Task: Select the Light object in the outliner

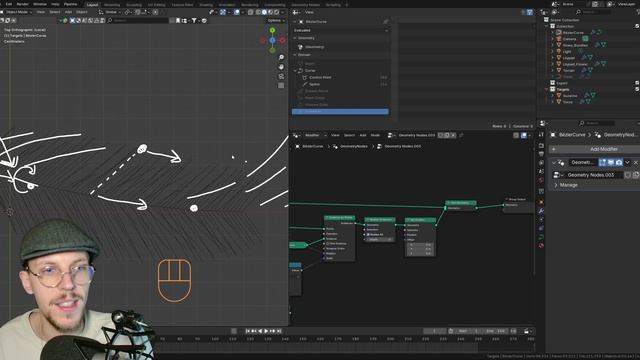Action: click(x=567, y=52)
